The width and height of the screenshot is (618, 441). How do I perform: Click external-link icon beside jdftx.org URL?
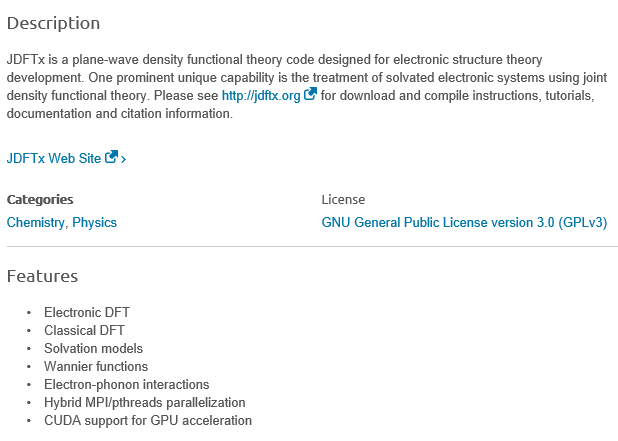point(311,95)
